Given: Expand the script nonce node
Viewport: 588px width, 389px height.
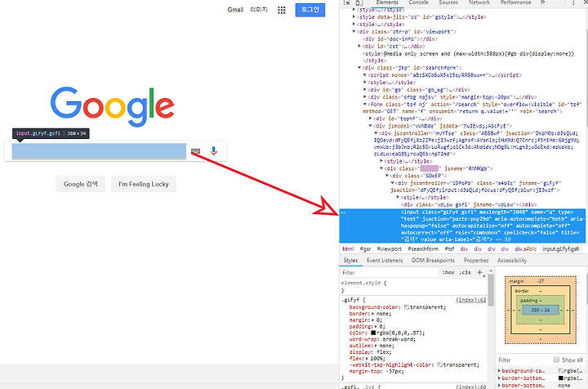Looking at the screenshot, I should point(365,75).
